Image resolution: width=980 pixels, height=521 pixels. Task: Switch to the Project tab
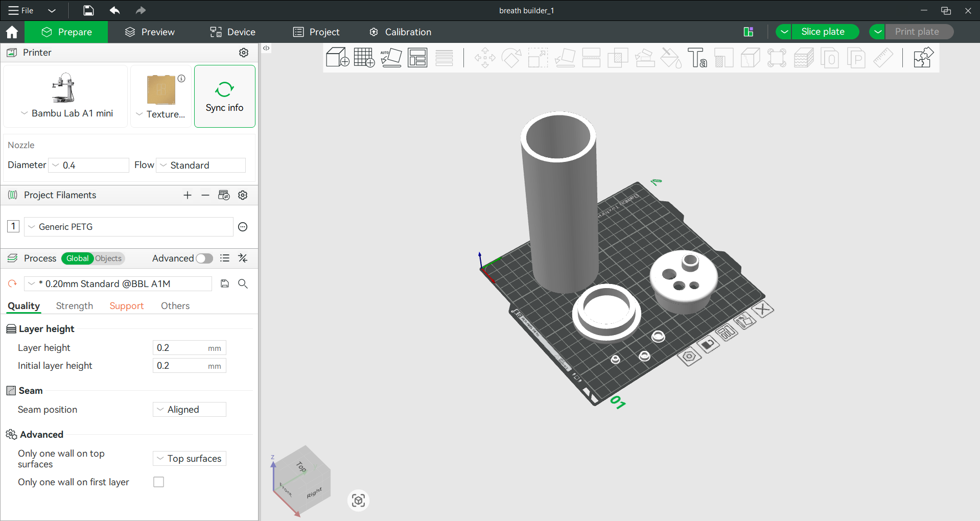(316, 32)
